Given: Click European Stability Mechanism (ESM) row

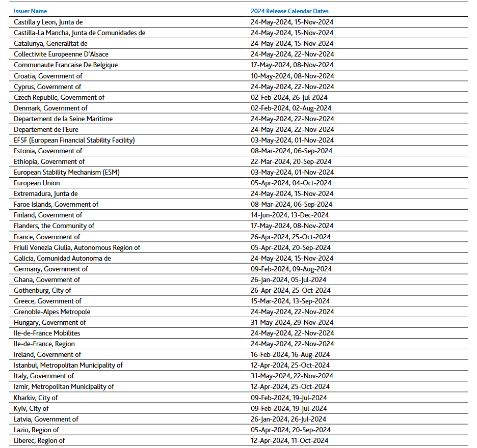Looking at the screenshot, I should (x=67, y=172).
